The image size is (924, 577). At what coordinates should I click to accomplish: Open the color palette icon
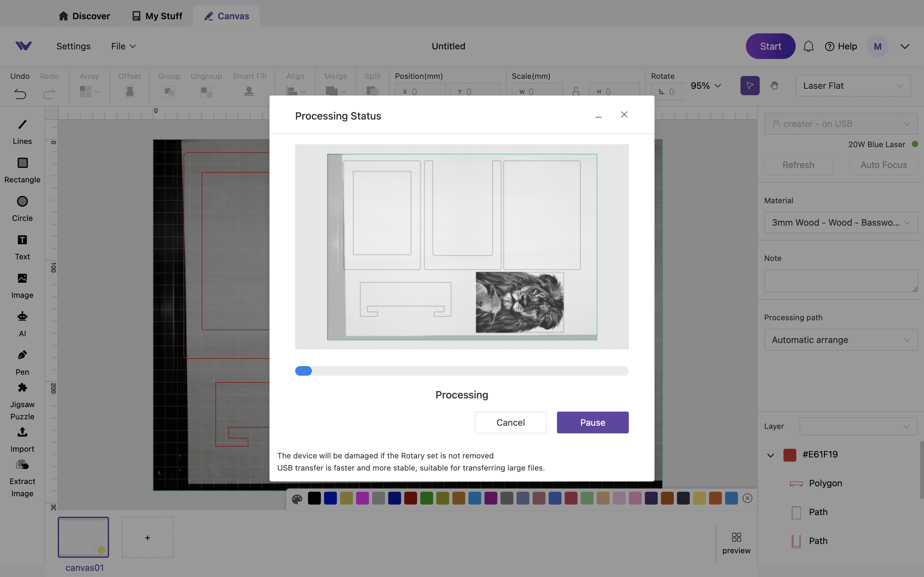tap(297, 498)
